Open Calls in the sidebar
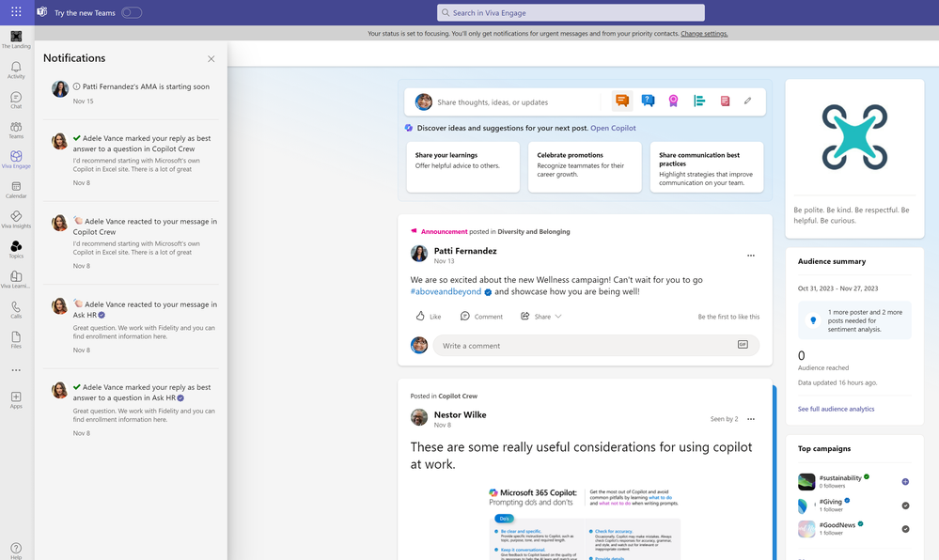The width and height of the screenshot is (939, 560). [x=16, y=310]
